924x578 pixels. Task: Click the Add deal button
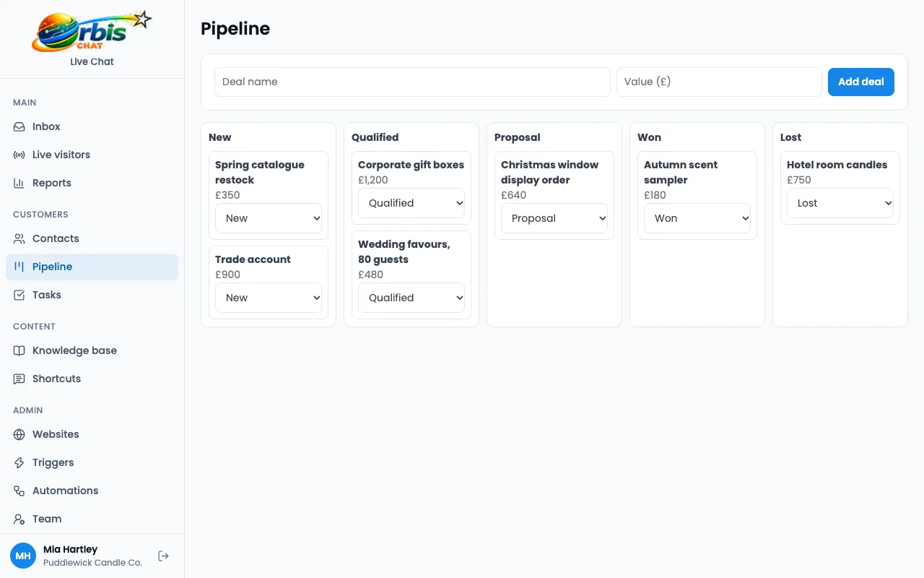[x=861, y=82]
